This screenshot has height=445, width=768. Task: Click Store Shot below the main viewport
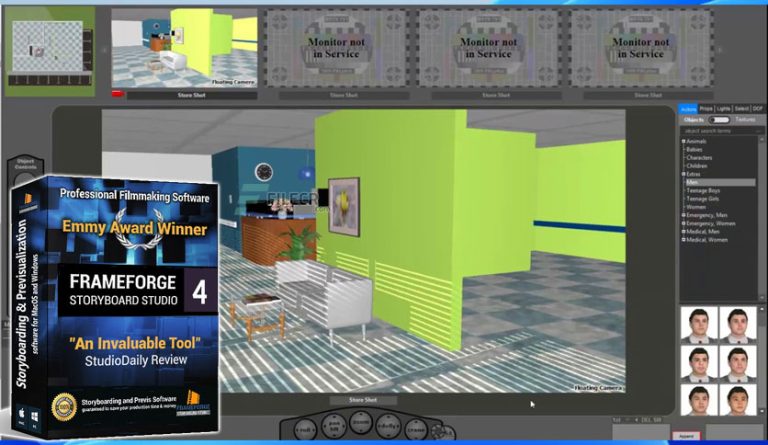point(363,400)
